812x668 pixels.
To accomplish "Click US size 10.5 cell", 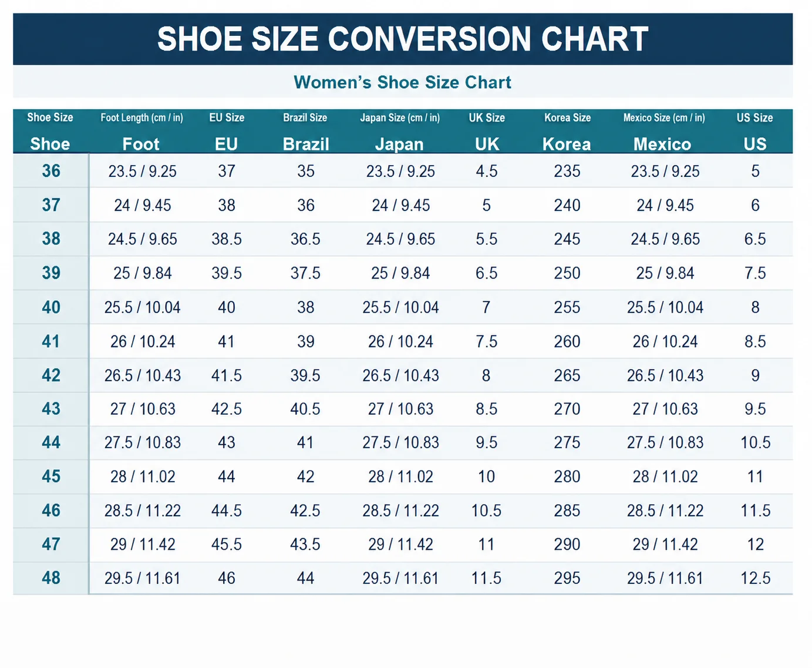I will pyautogui.click(x=756, y=442).
